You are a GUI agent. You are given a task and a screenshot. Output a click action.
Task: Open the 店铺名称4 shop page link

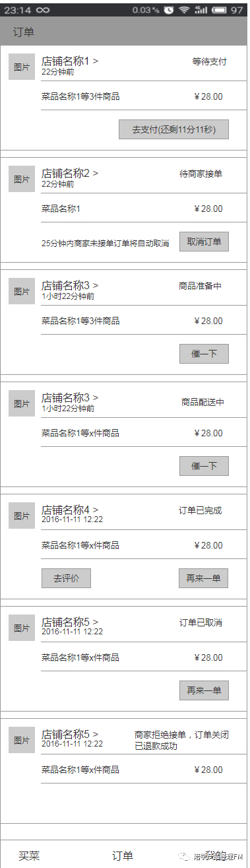pos(70,510)
